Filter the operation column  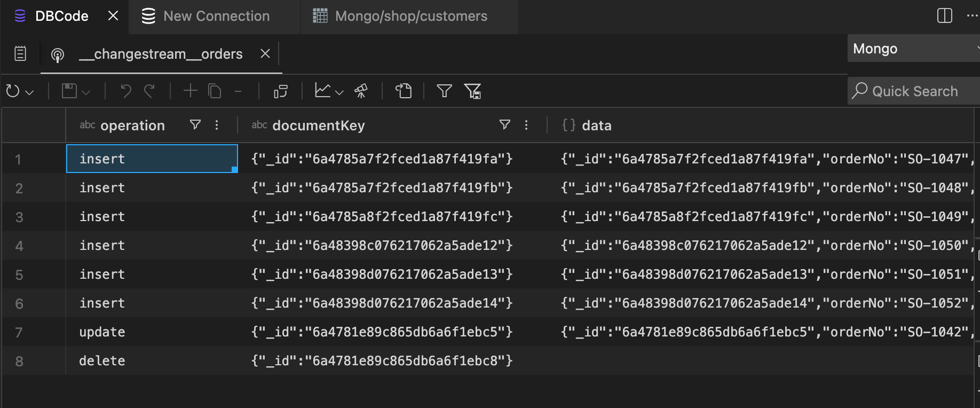click(x=195, y=125)
